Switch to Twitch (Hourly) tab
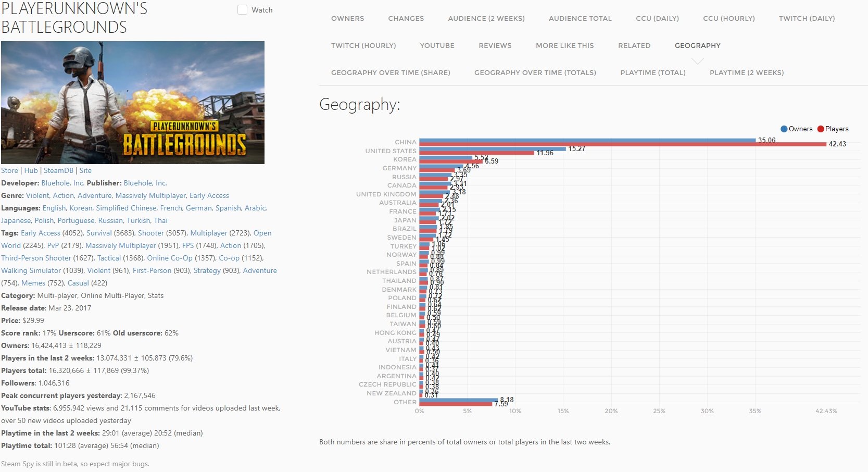This screenshot has width=868, height=472. pyautogui.click(x=363, y=45)
